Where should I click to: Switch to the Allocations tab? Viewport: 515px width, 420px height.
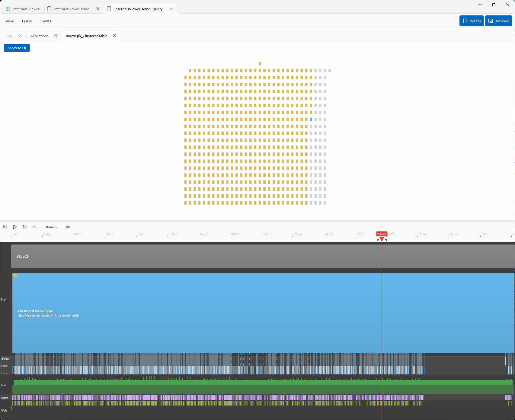tap(40, 36)
